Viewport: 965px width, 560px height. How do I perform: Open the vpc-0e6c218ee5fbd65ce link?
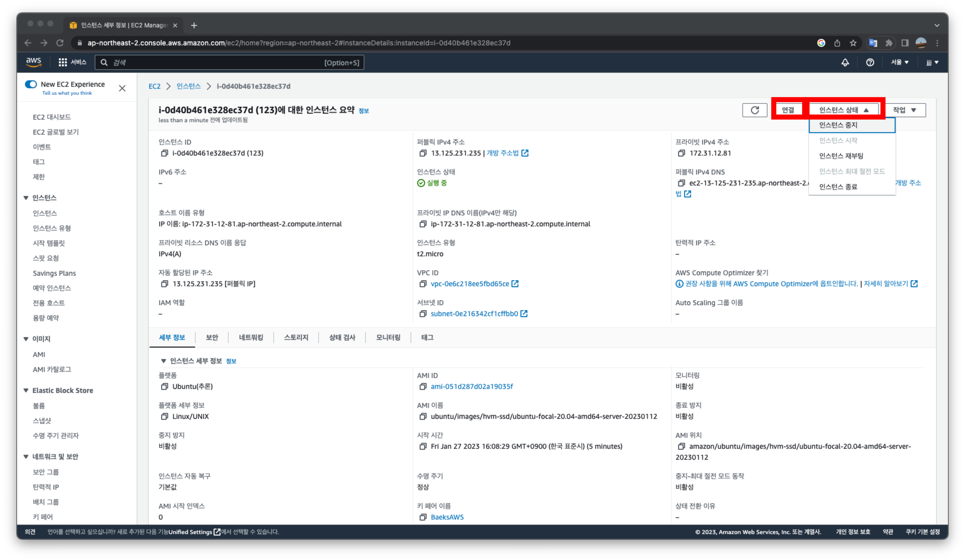pyautogui.click(x=470, y=284)
